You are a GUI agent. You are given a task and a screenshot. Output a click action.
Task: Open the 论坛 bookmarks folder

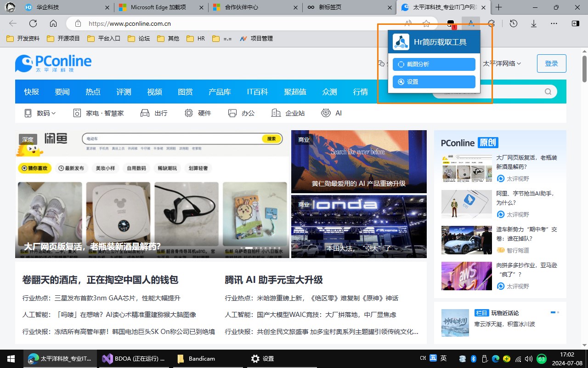click(139, 39)
